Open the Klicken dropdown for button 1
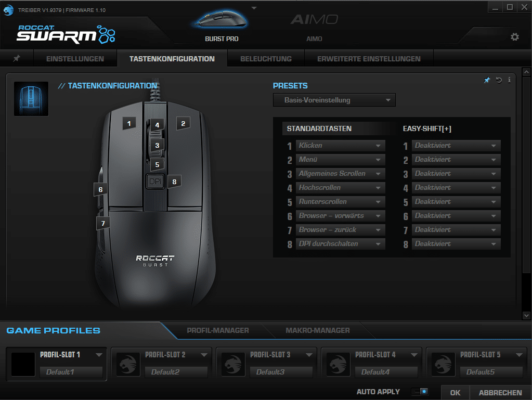Screen dimensions: 532x400 pos(340,146)
